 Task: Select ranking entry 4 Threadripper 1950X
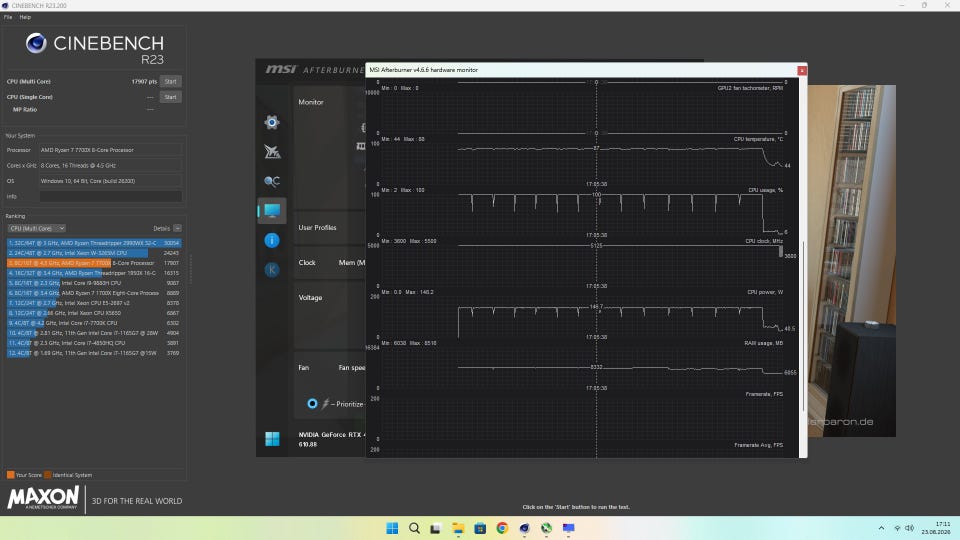click(94, 273)
